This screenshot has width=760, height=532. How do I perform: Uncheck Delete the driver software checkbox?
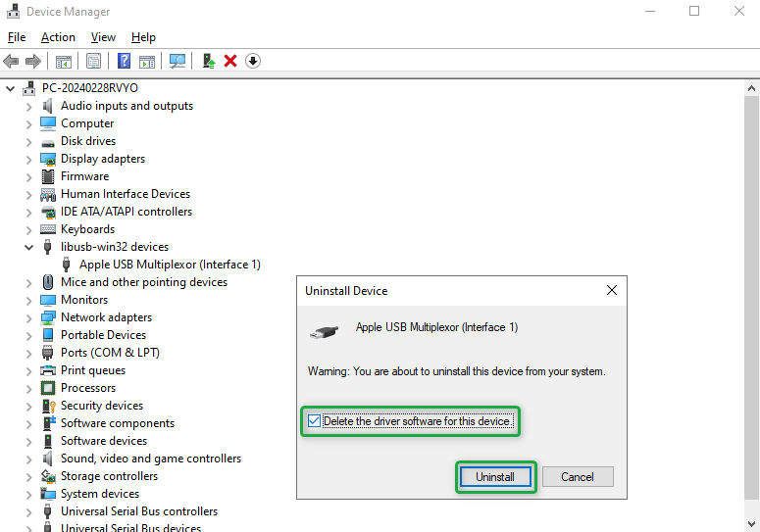pos(314,421)
